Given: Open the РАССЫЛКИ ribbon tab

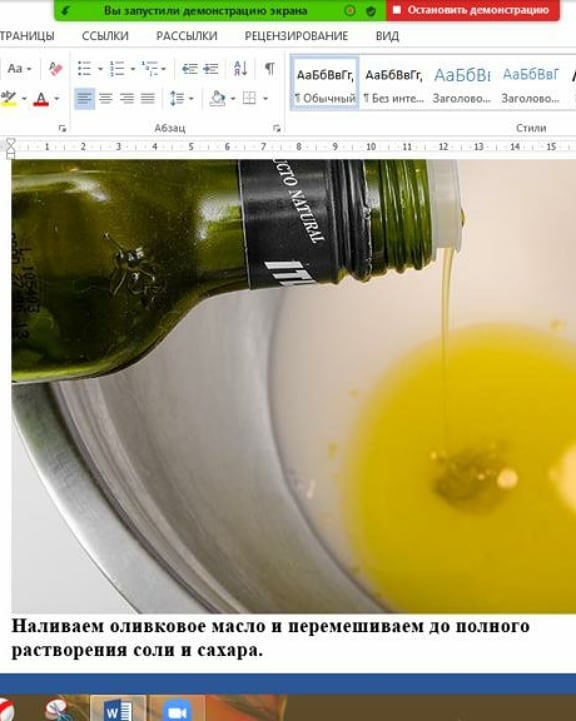Looking at the screenshot, I should 187,36.
